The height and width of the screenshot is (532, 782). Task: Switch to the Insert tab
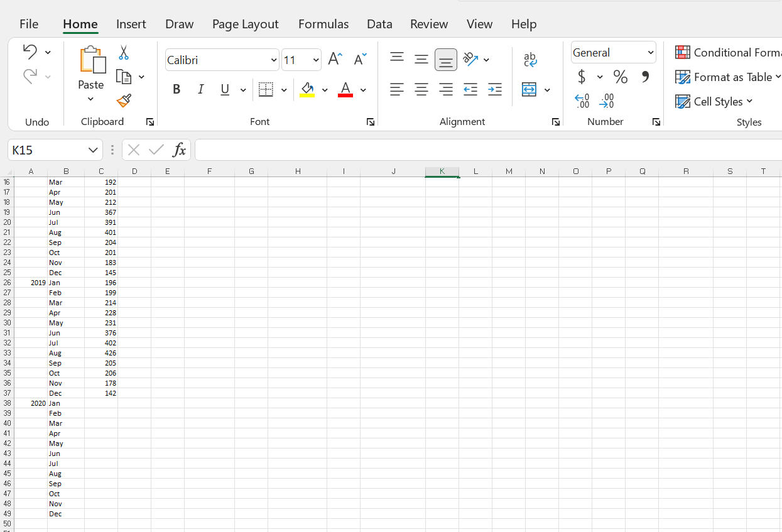pyautogui.click(x=131, y=24)
